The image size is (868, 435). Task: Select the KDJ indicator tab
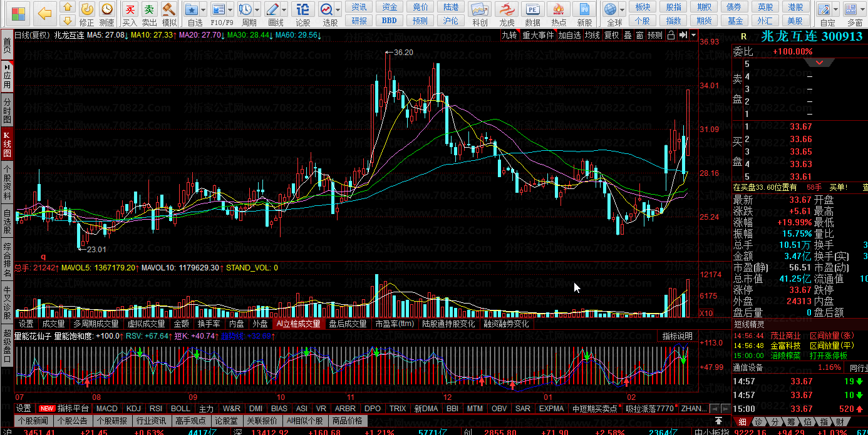pos(133,409)
